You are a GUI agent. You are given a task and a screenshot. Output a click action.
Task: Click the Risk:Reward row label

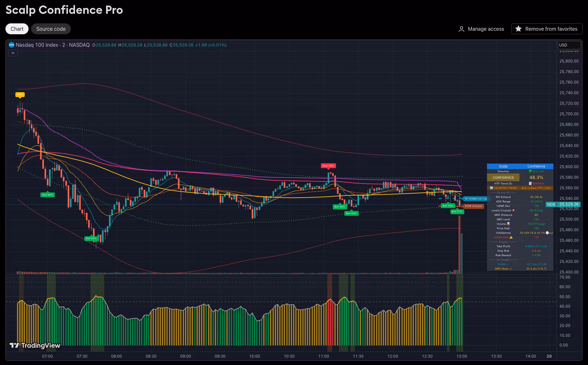(x=503, y=255)
